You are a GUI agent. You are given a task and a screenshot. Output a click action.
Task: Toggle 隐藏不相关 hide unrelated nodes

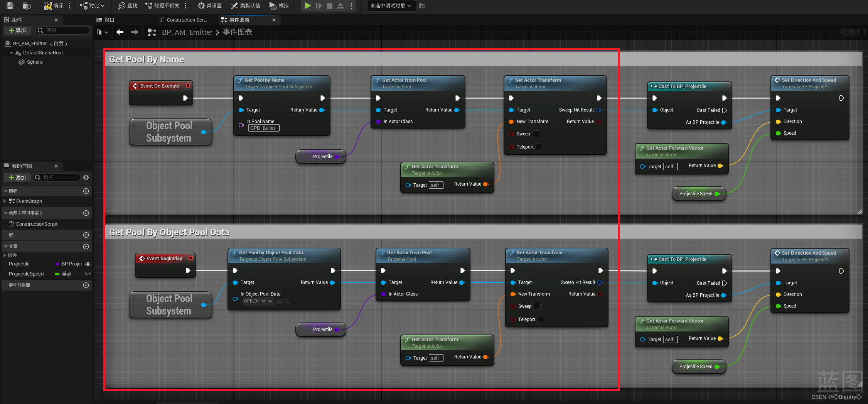[162, 5]
